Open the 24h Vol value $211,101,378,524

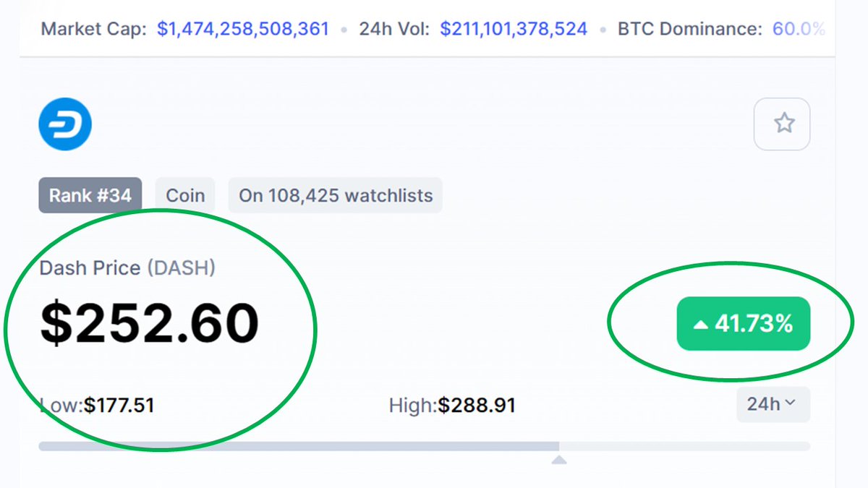pos(514,29)
